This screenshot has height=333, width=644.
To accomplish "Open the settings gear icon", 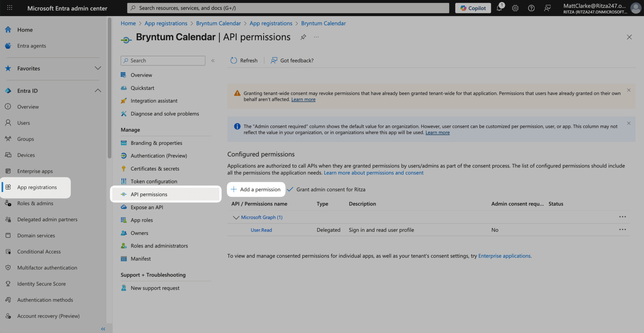I will [515, 8].
